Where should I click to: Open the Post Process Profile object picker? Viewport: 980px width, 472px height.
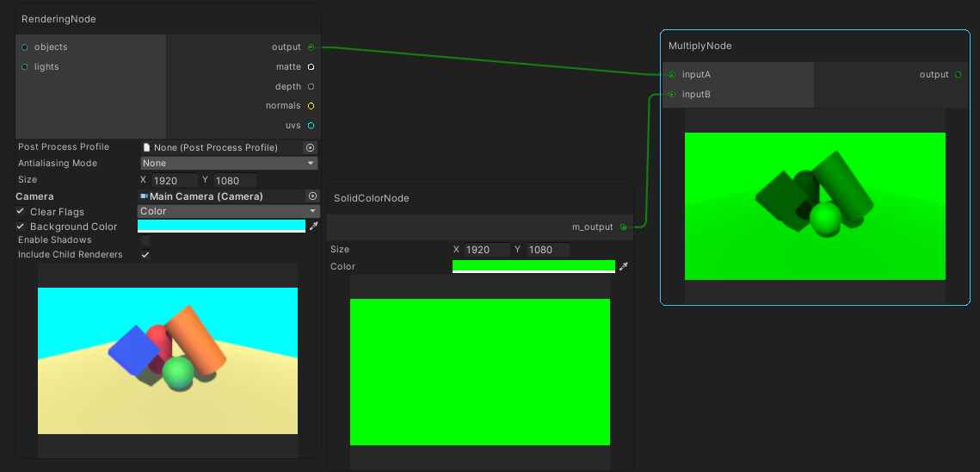tap(311, 147)
